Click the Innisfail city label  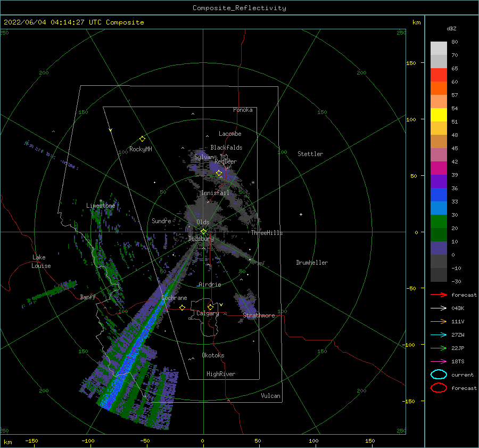(x=215, y=193)
